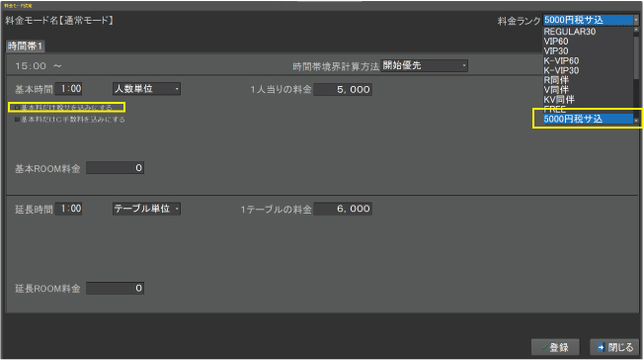The width and height of the screenshot is (644, 360).
Task: Click the rank list scroll up arrow
Action: coord(636,30)
